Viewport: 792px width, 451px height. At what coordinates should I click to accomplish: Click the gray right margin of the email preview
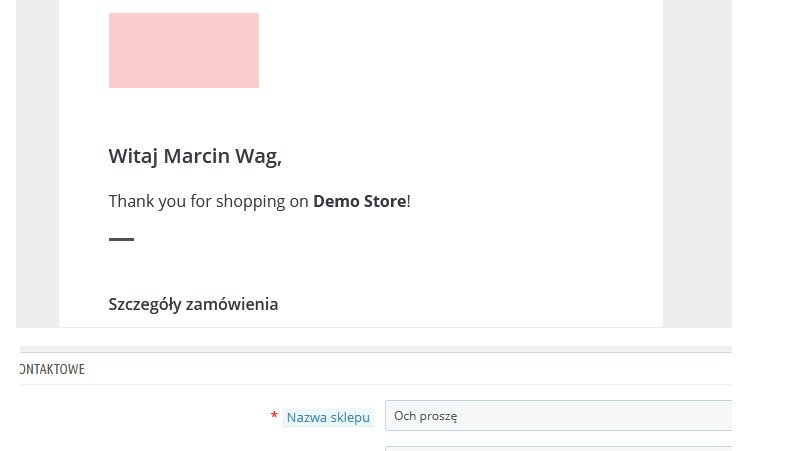(x=697, y=160)
